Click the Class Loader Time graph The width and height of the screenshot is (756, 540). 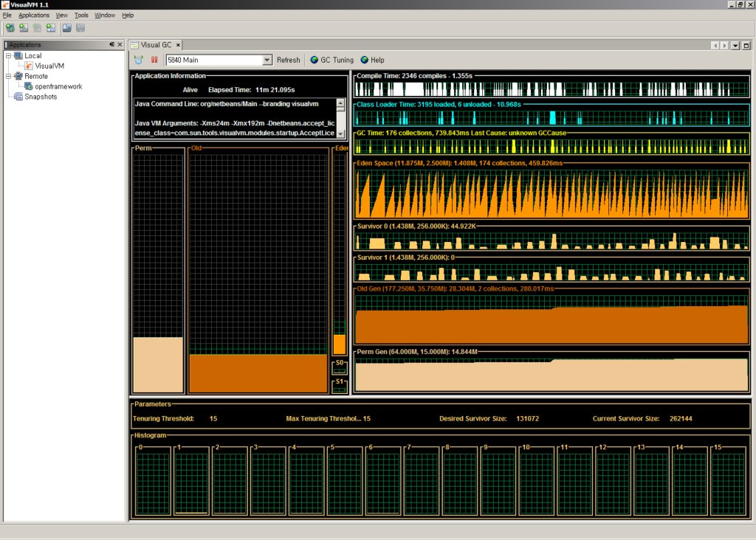(551, 117)
